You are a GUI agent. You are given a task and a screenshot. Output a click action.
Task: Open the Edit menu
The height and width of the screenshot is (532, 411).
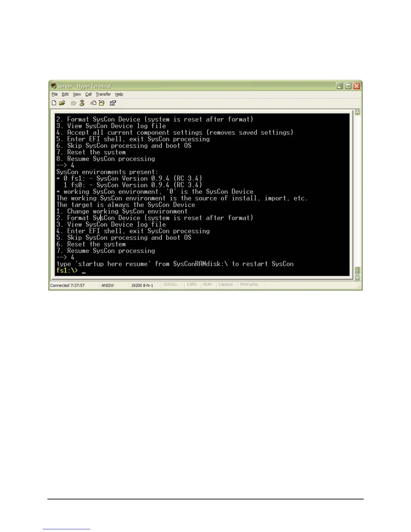(65, 94)
